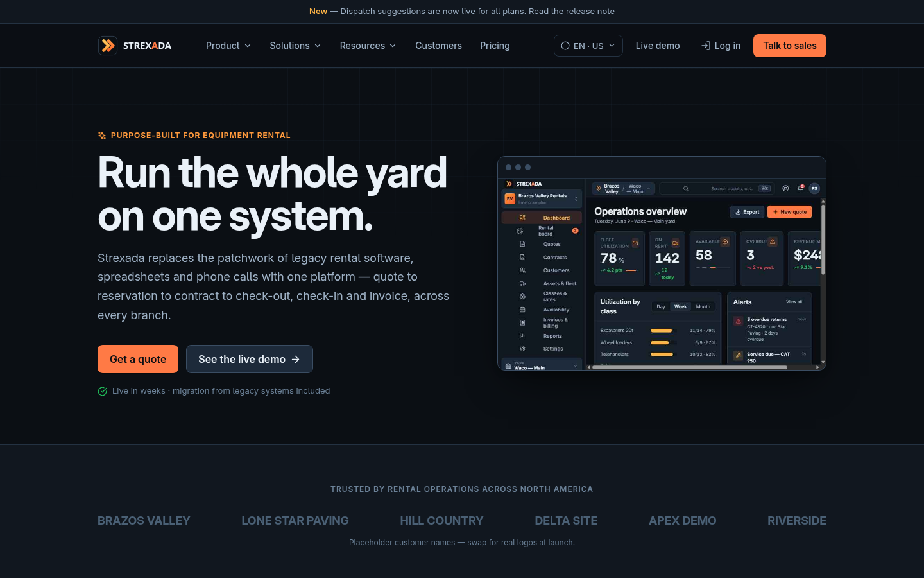Click the Invoices & billing icon in the sidebar
The image size is (924, 578).
[522, 322]
